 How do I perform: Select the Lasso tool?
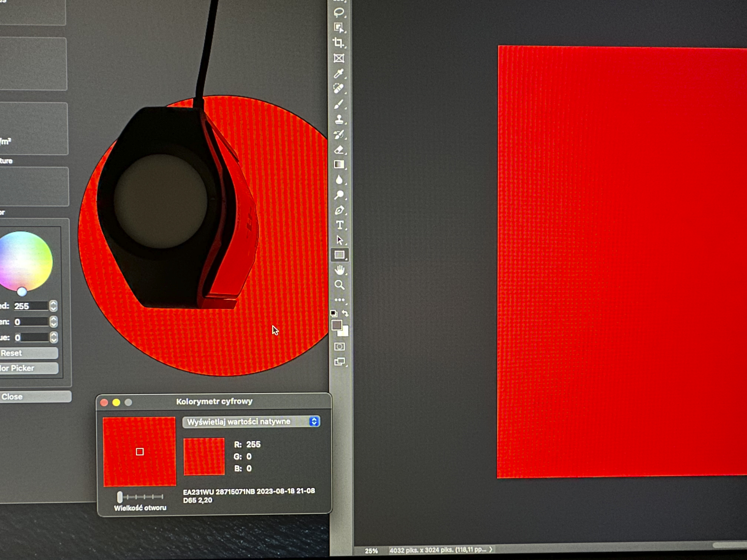(x=339, y=12)
